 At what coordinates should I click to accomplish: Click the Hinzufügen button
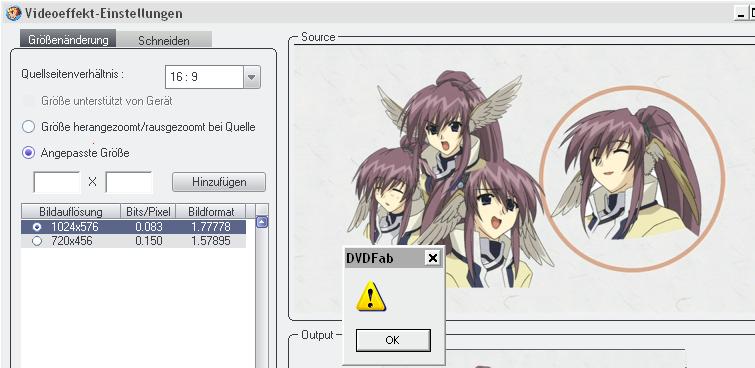click(219, 182)
